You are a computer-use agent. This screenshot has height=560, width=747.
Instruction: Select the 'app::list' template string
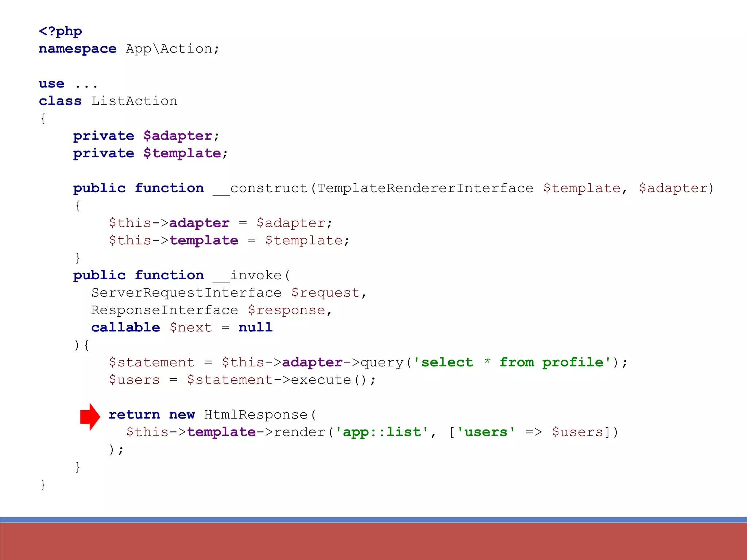point(382,432)
